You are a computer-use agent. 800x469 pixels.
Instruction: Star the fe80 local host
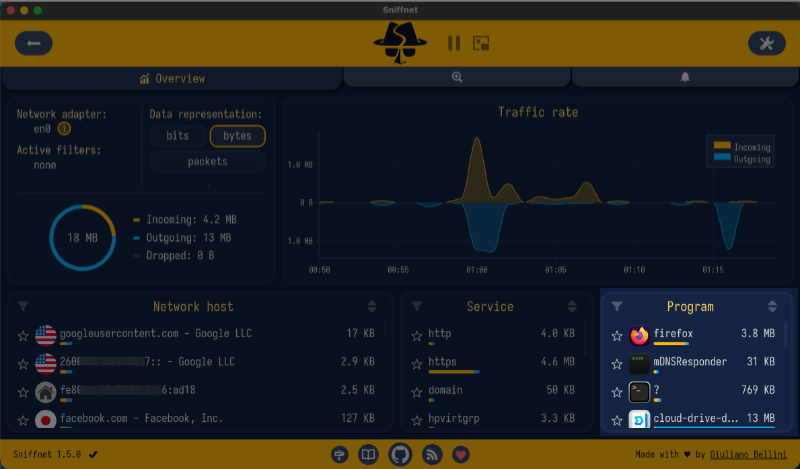23,392
